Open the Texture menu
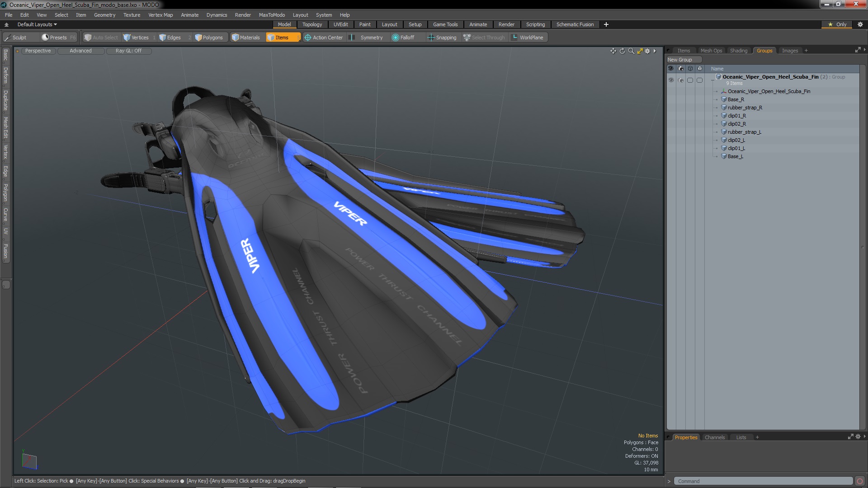 click(x=132, y=15)
